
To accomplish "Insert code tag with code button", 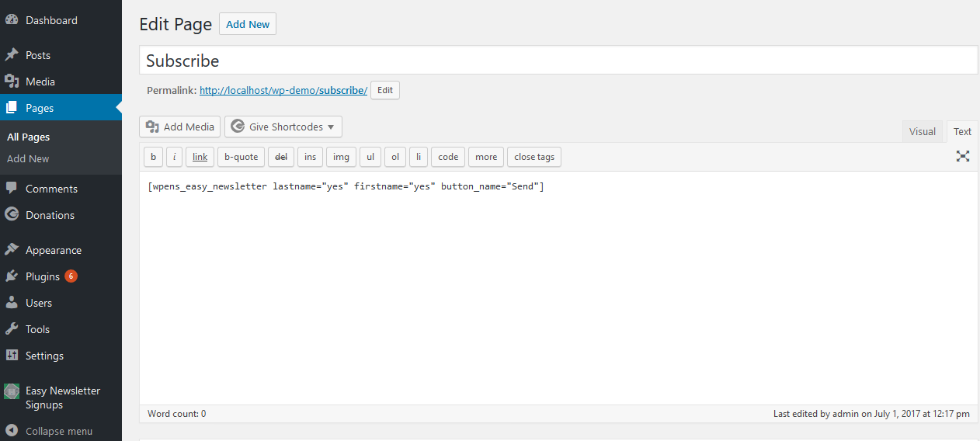I will tap(448, 157).
